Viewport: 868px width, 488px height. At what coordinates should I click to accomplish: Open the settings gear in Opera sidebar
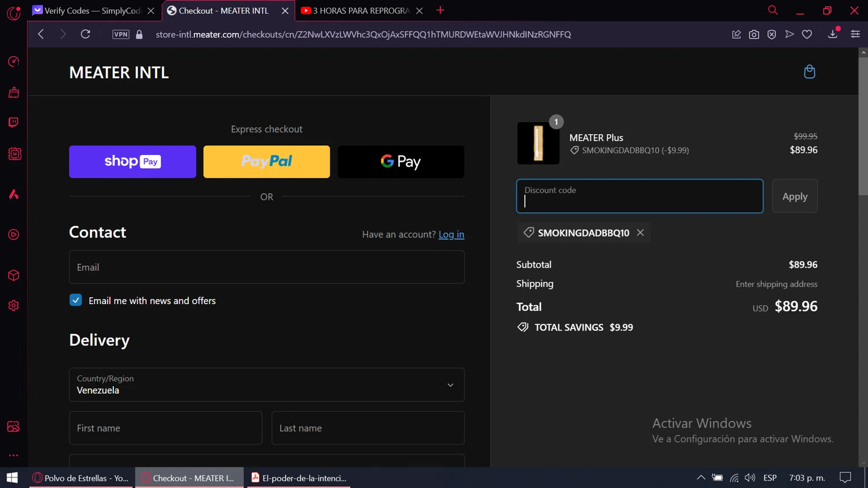pos(13,305)
